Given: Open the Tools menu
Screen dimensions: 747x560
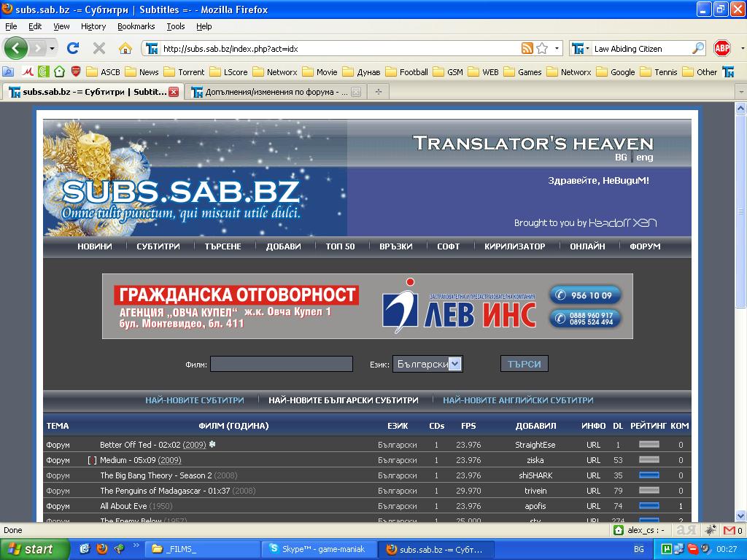Looking at the screenshot, I should click(176, 26).
